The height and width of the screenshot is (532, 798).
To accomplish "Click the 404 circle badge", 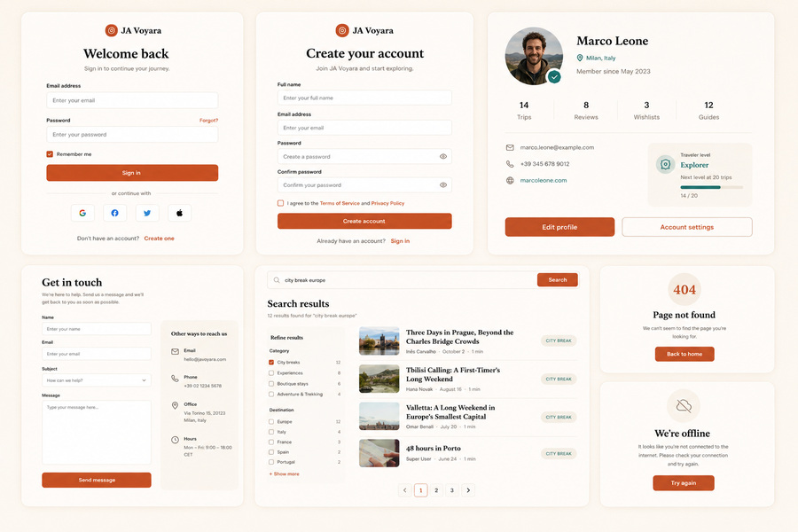I will point(685,290).
